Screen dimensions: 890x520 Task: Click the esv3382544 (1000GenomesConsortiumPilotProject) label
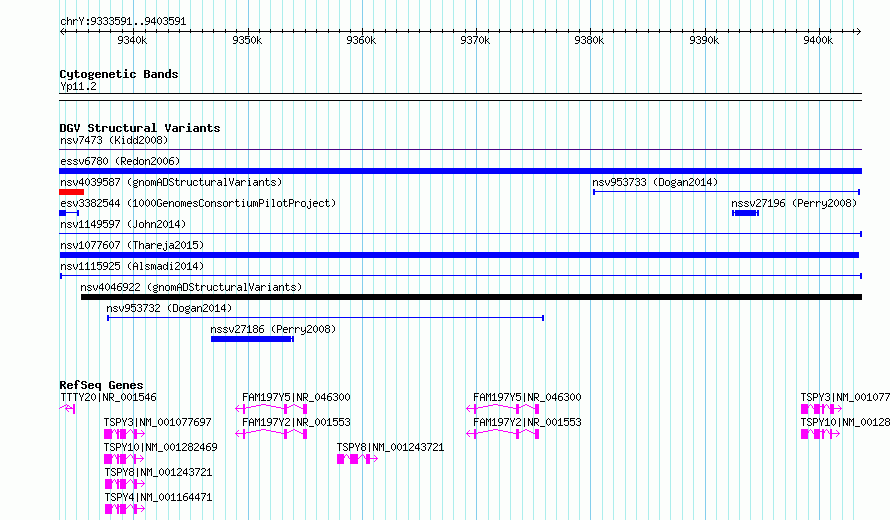tap(198, 203)
